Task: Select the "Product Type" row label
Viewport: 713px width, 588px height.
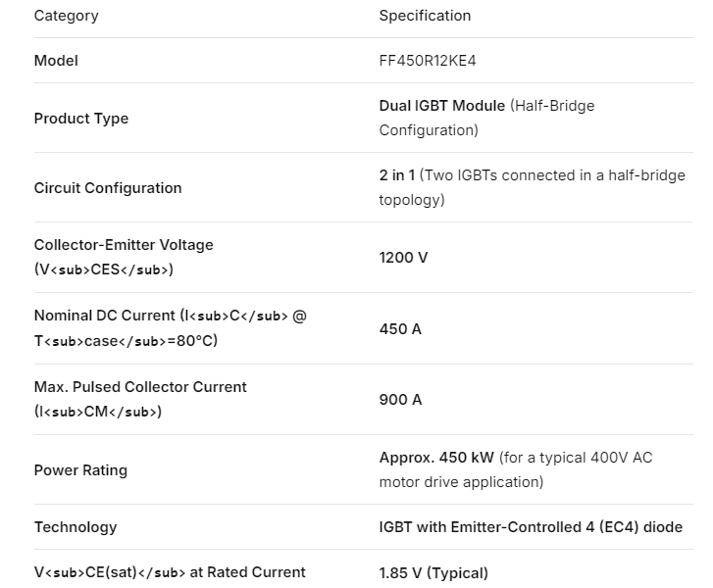Action: 81,119
